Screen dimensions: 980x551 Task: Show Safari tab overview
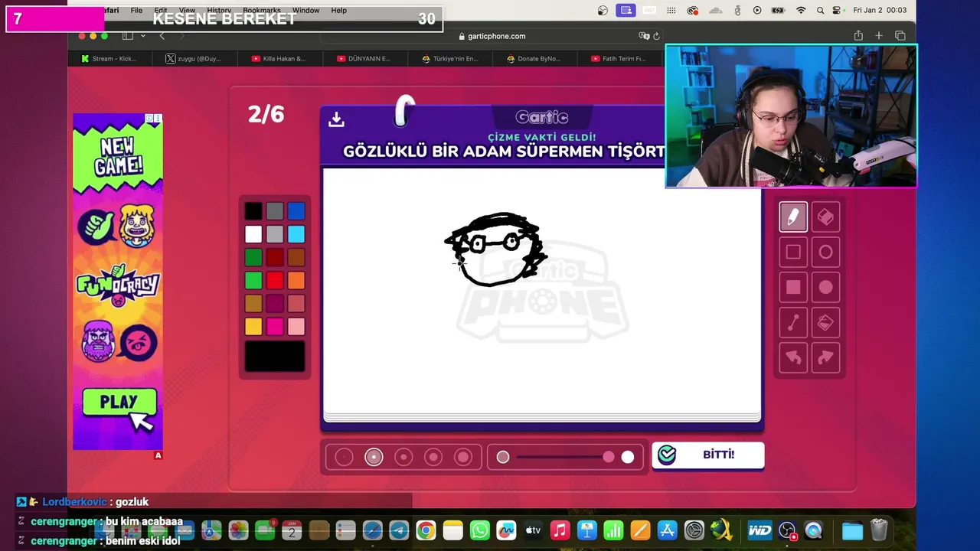point(900,36)
